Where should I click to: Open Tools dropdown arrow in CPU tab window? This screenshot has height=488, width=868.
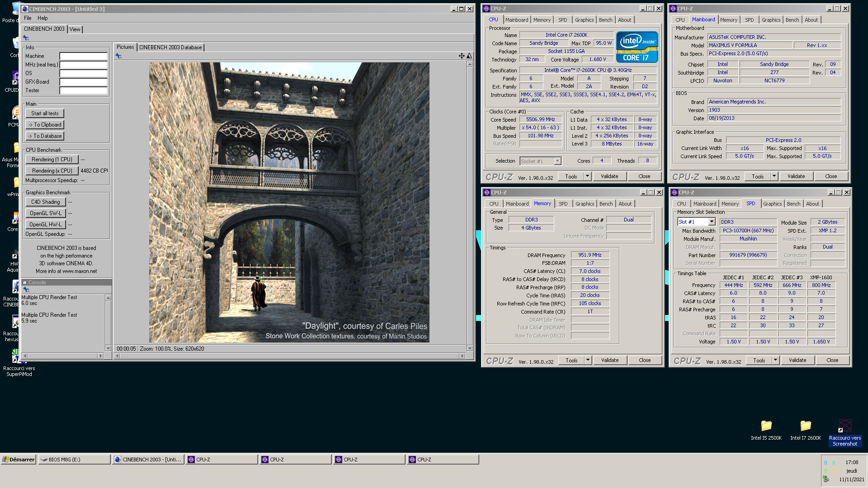[588, 176]
